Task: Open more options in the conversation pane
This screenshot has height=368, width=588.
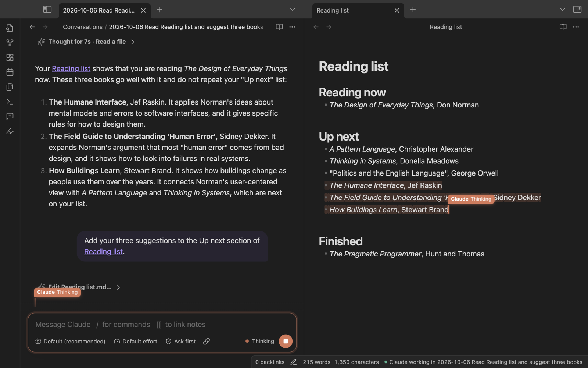Action: tap(292, 27)
